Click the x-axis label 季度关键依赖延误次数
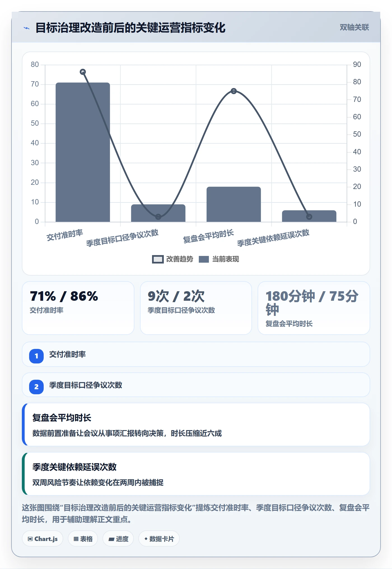392x569 pixels. 273,238
